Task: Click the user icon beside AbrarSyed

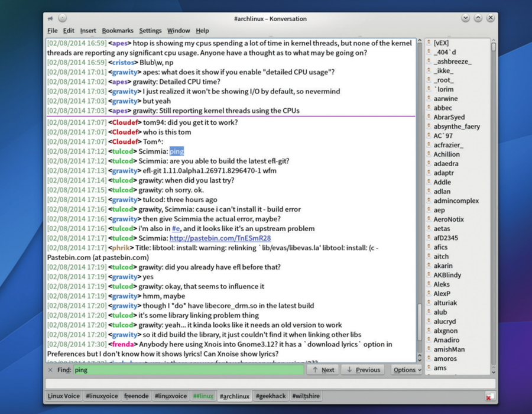Action: (x=429, y=117)
